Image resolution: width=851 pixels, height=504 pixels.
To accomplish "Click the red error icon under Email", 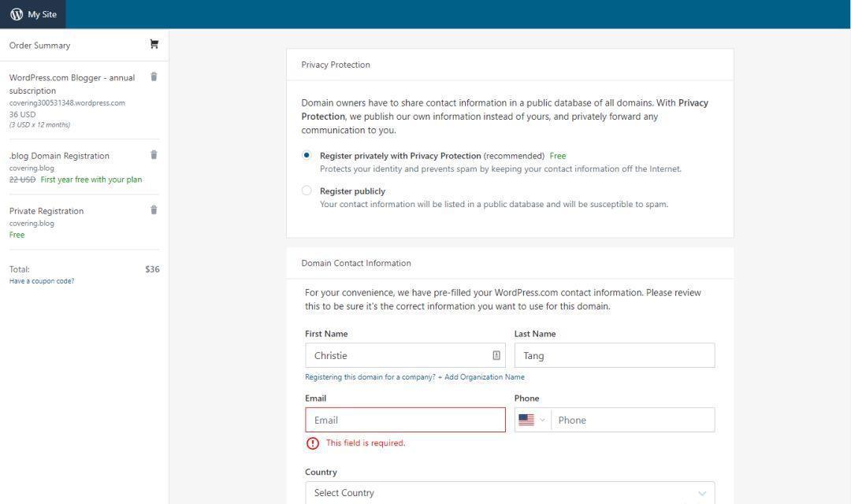I will 313,443.
